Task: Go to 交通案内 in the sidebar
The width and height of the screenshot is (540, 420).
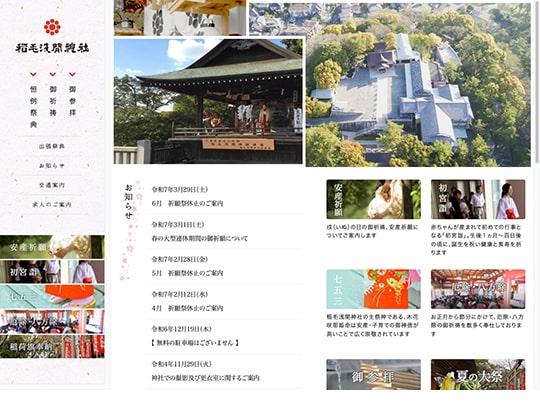Action: point(52,185)
